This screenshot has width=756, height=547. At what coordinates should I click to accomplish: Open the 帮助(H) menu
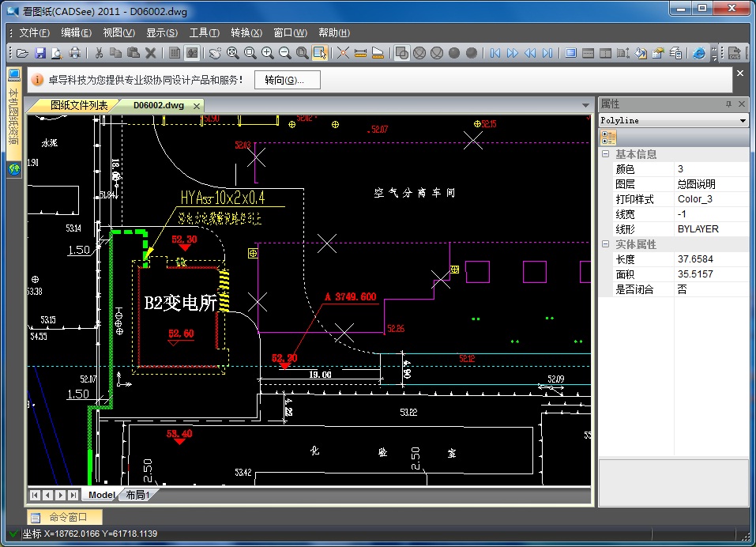point(334,32)
